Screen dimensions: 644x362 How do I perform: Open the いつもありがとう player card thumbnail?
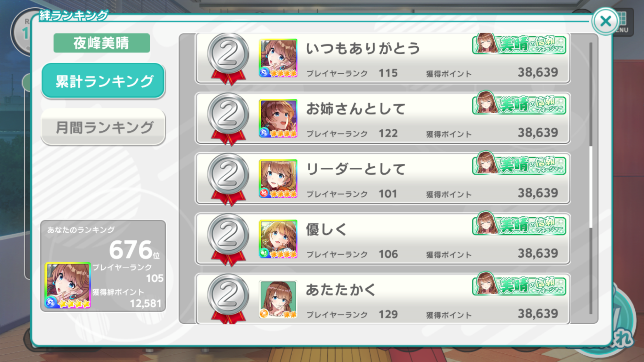click(278, 58)
